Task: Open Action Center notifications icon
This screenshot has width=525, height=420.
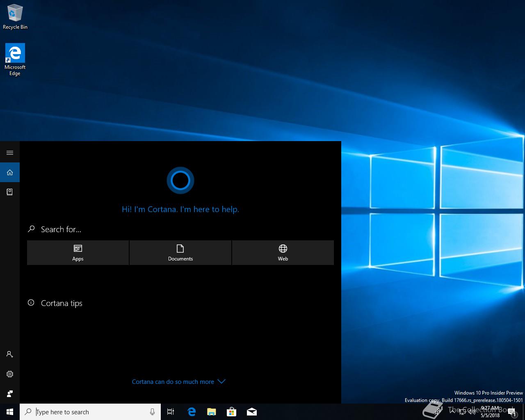Action: coord(512,412)
